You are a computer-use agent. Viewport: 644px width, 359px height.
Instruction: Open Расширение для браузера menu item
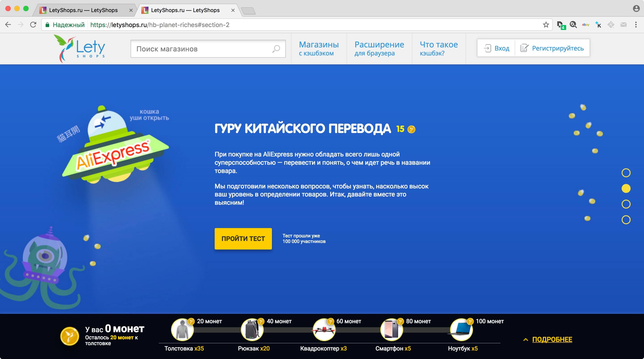click(x=379, y=49)
